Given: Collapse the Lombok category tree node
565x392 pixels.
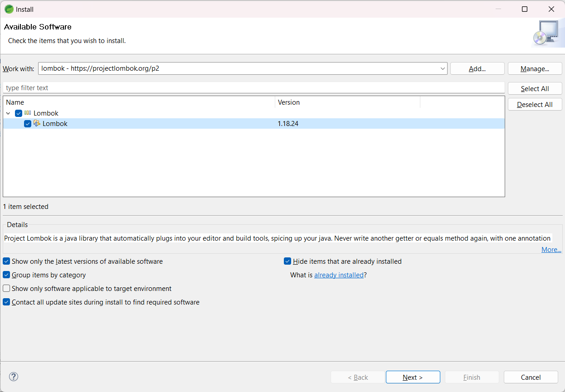Looking at the screenshot, I should (x=9, y=113).
